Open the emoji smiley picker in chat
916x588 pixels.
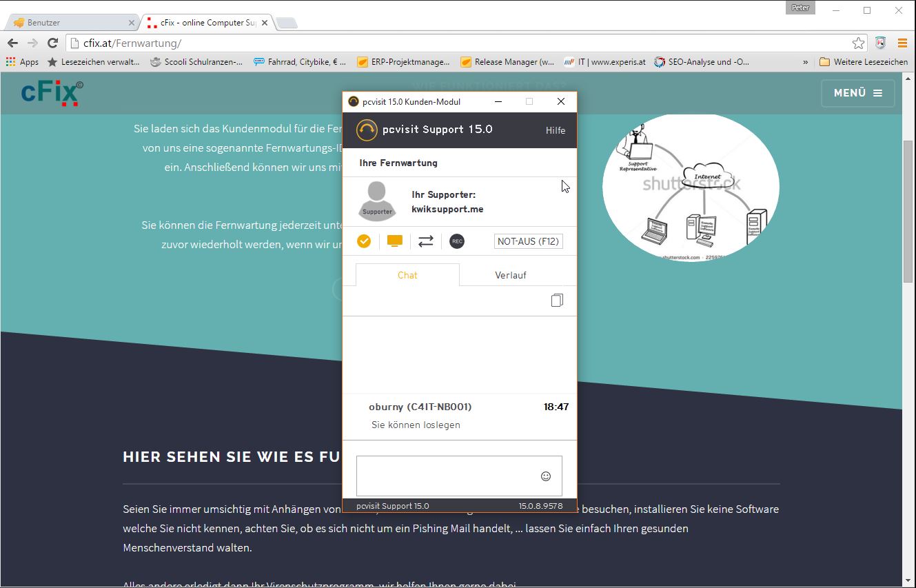tap(546, 476)
